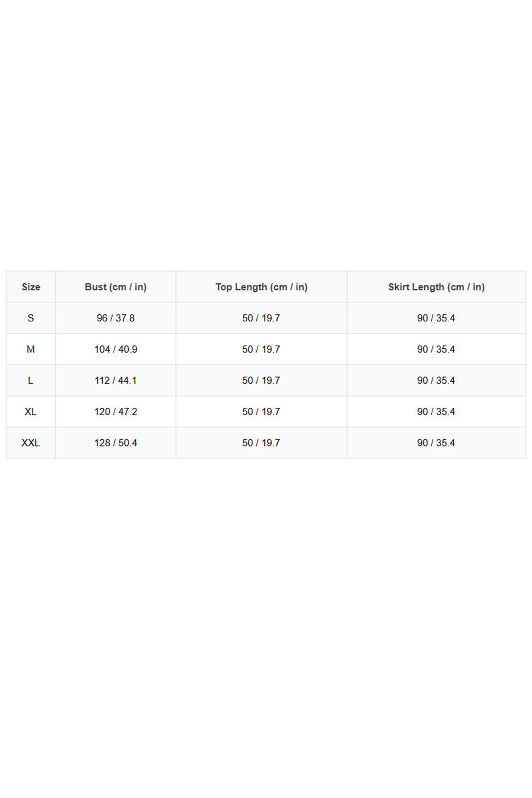Click skirt length value in XL row
The width and height of the screenshot is (532, 798).
[x=436, y=412]
